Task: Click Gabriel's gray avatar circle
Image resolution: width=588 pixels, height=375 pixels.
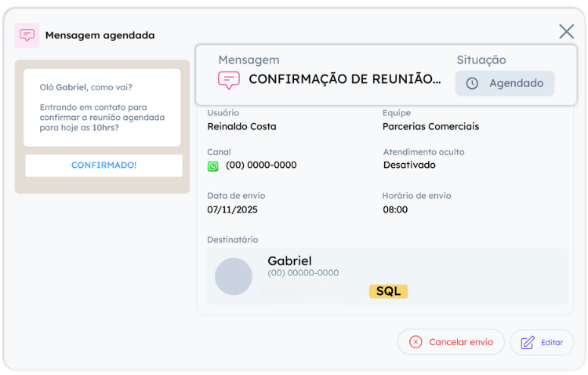Action: click(234, 276)
